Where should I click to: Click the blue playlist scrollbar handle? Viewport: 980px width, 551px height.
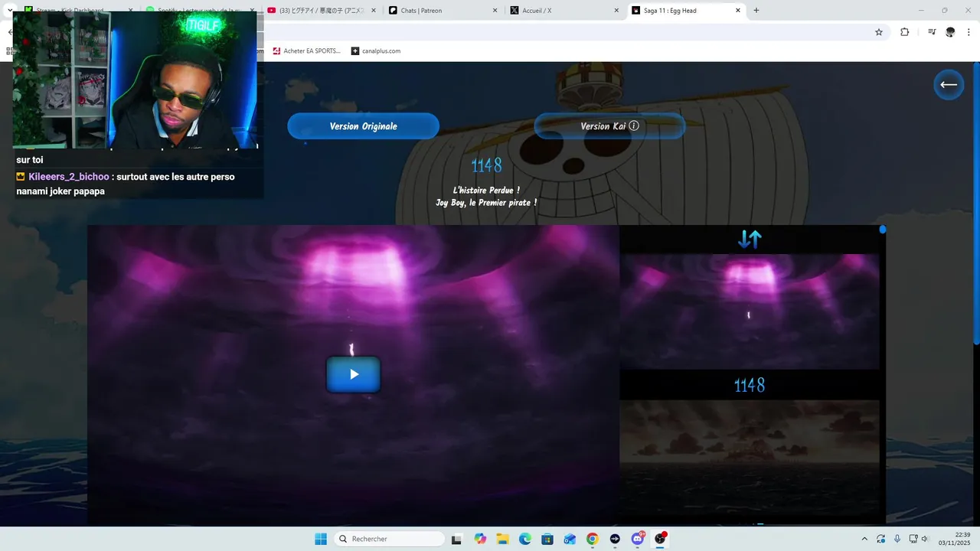[x=883, y=230]
